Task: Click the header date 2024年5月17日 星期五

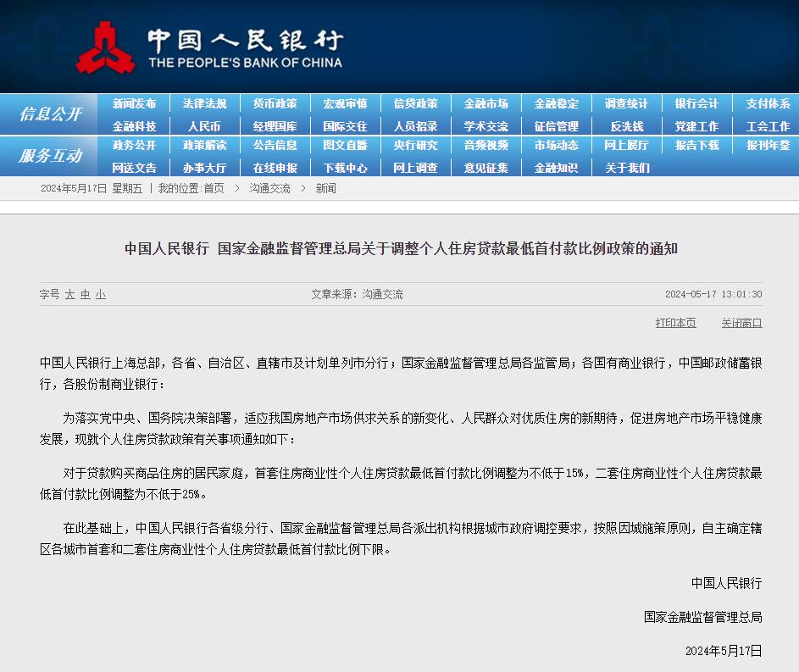Action: tap(92, 188)
